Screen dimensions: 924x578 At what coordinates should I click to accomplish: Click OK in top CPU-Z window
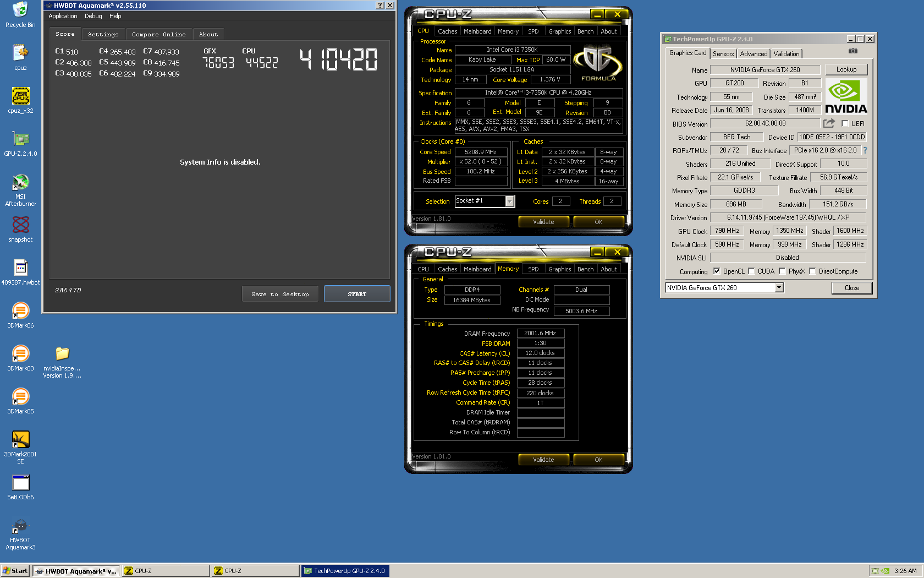click(598, 222)
